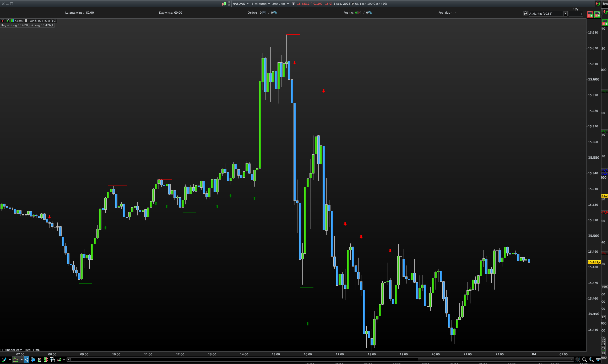Viewport: 608px width, 364px height.
Task: Collapse toolbar with double chevron arrows
Action: (x=64, y=360)
